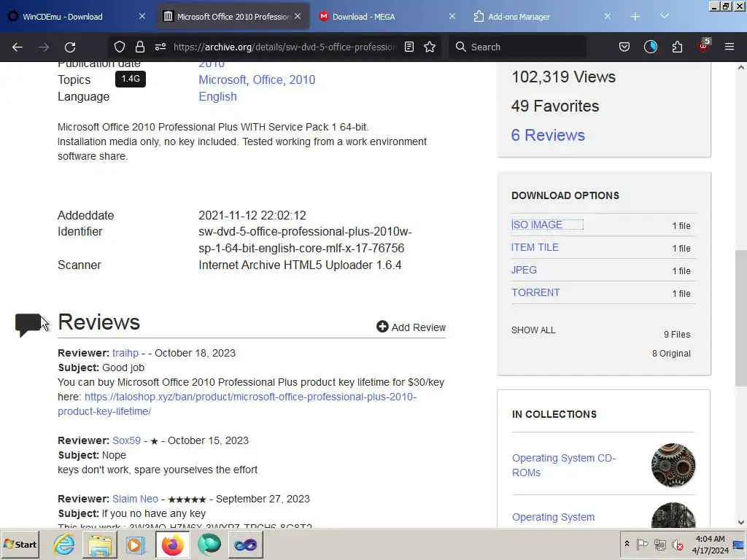
Task: Click the page vertical scrollbar thumb
Action: tap(741, 318)
